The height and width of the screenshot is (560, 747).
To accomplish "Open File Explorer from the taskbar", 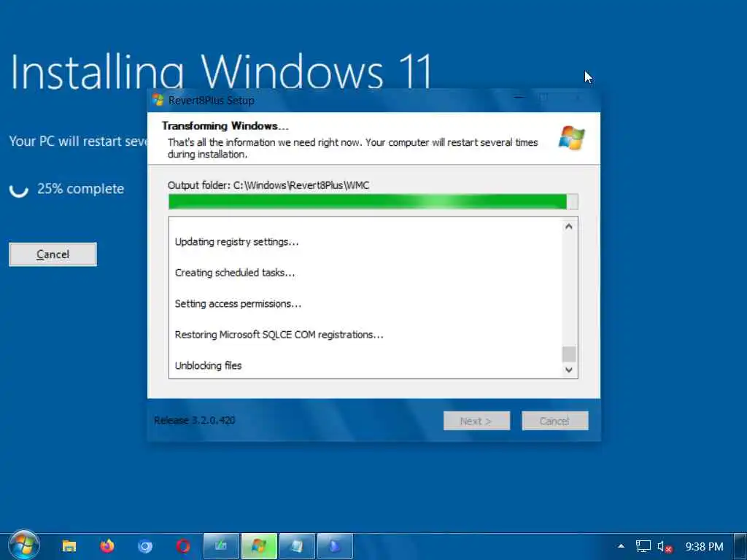I will 69,546.
